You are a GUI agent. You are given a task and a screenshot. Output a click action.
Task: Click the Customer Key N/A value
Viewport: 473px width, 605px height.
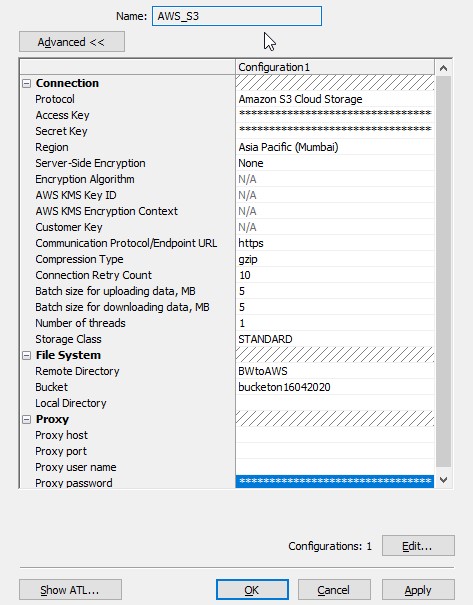pos(335,227)
